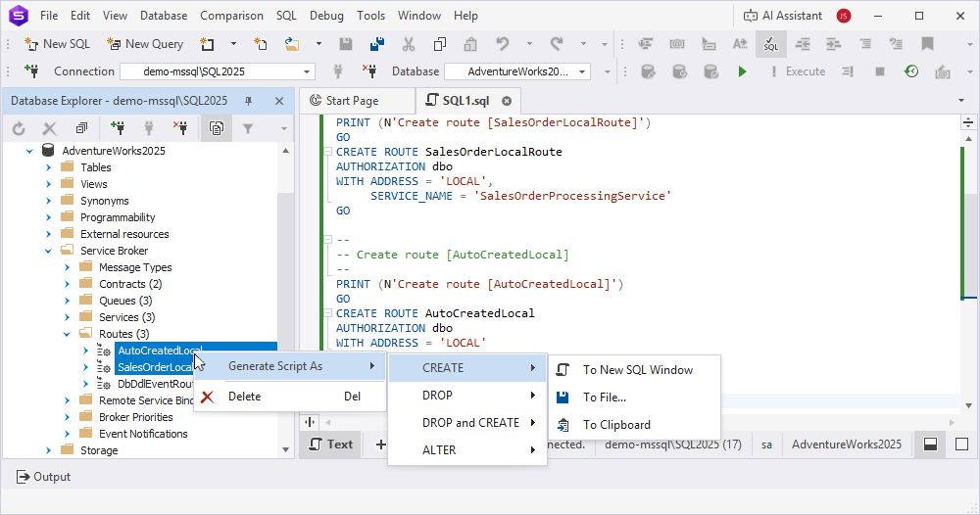This screenshot has width=980, height=515.
Task: Click Refresh icon in Database Explorer
Action: 19,128
